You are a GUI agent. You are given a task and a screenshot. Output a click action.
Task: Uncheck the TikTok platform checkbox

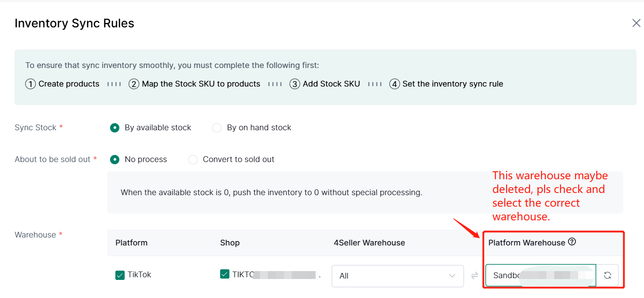(120, 275)
